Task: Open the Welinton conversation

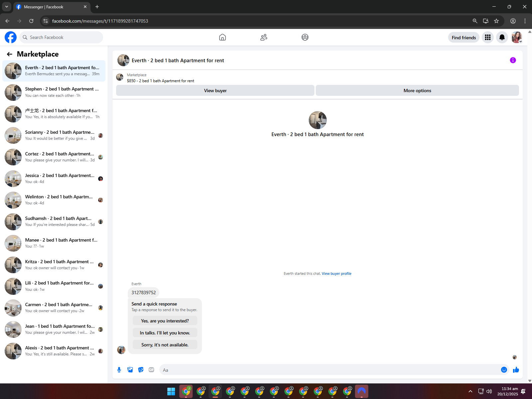Action: pyautogui.click(x=54, y=200)
